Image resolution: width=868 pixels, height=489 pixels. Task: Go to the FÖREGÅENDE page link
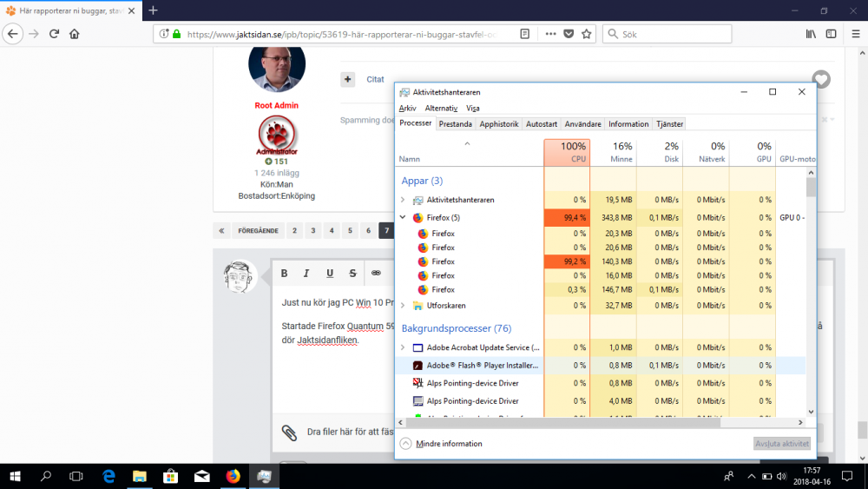click(x=258, y=231)
